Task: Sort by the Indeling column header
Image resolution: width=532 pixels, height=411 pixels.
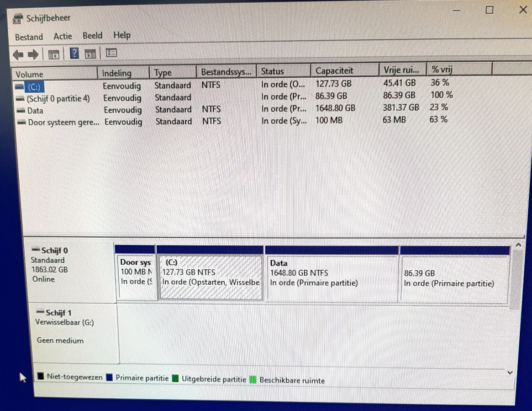Action: point(123,73)
